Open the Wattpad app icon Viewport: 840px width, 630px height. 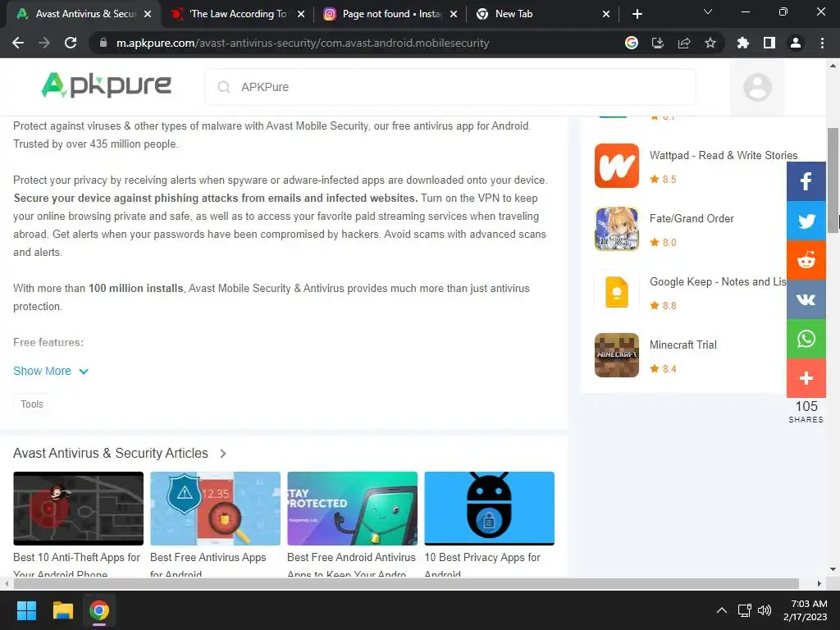click(617, 166)
